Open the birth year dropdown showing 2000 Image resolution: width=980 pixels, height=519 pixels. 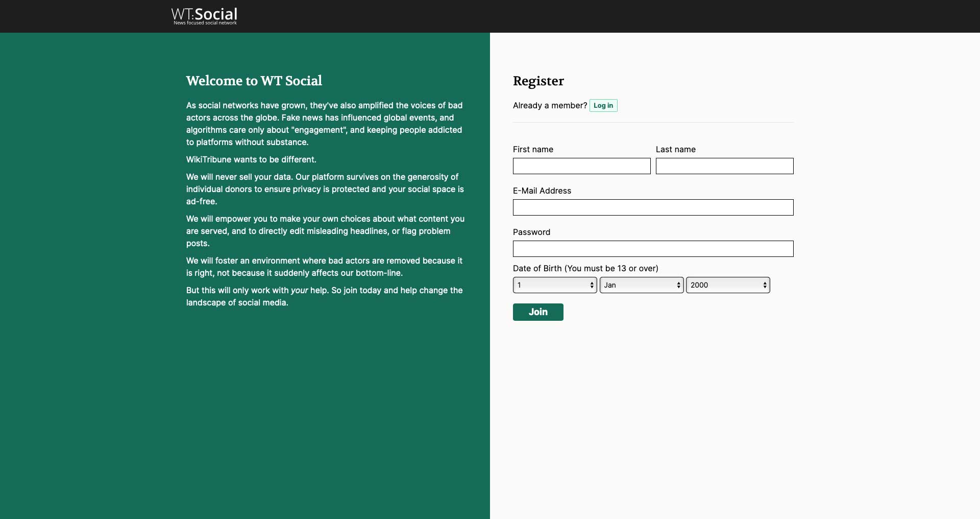point(727,285)
